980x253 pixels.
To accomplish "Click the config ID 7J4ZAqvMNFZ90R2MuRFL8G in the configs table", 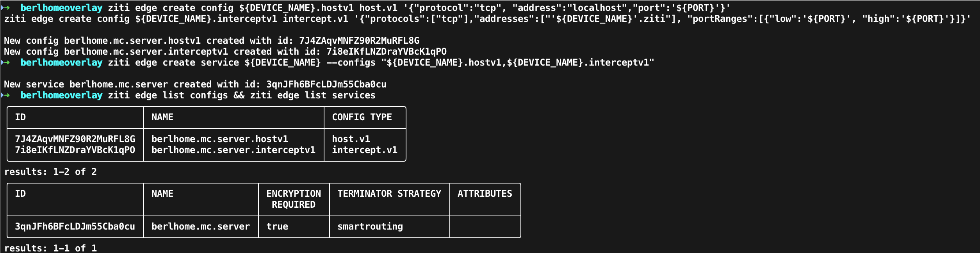I will tap(75, 139).
